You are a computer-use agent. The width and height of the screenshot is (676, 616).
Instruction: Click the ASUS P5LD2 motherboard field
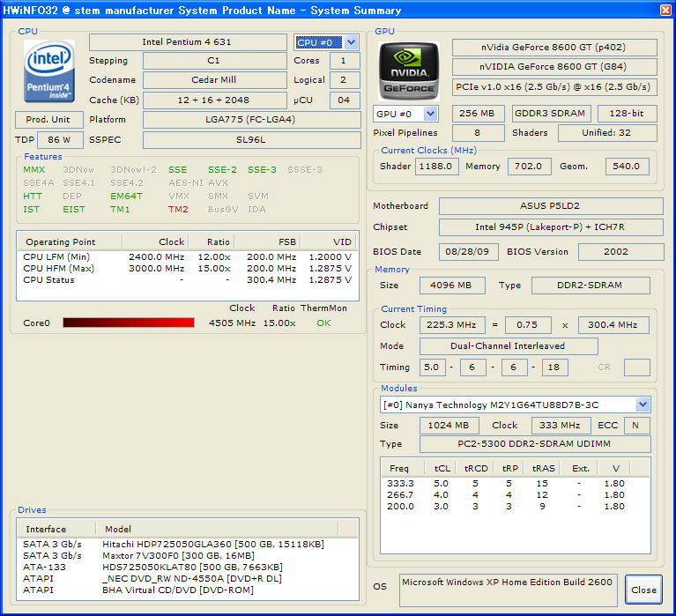pyautogui.click(x=550, y=206)
